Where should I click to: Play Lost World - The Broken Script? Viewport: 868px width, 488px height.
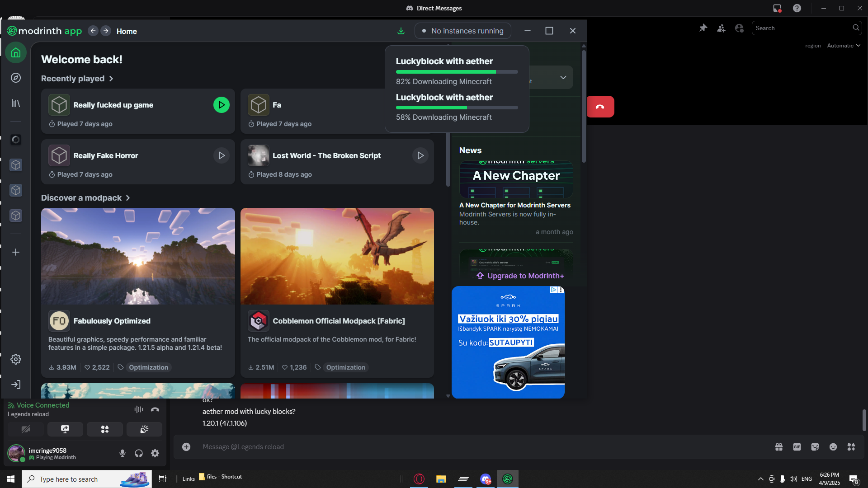[420, 155]
